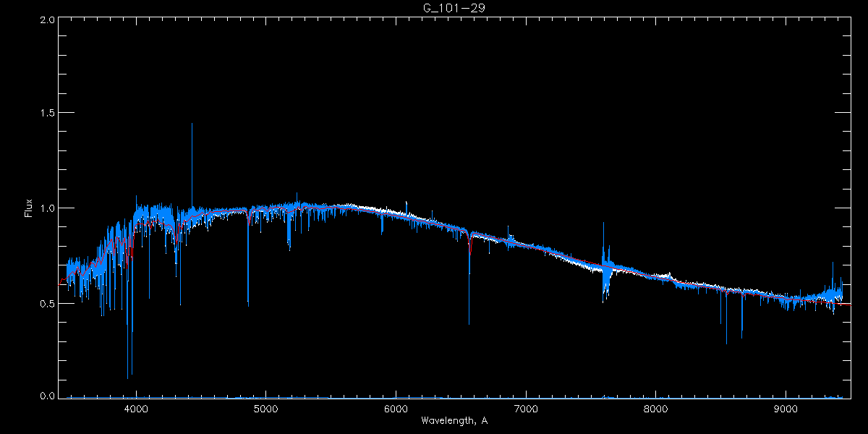Click the 1.0 y-axis tick label

coord(47,208)
